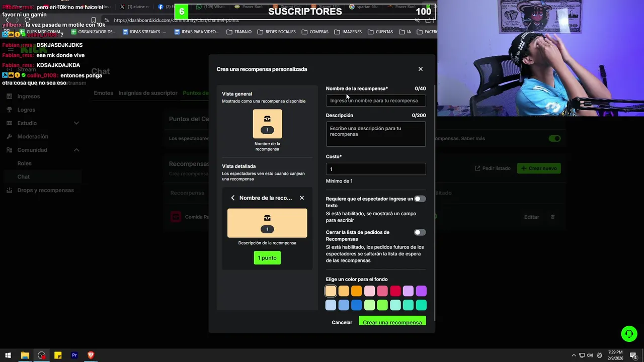This screenshot has width=644, height=362.
Task: Click the Logros trophy icon
Action: (9, 110)
